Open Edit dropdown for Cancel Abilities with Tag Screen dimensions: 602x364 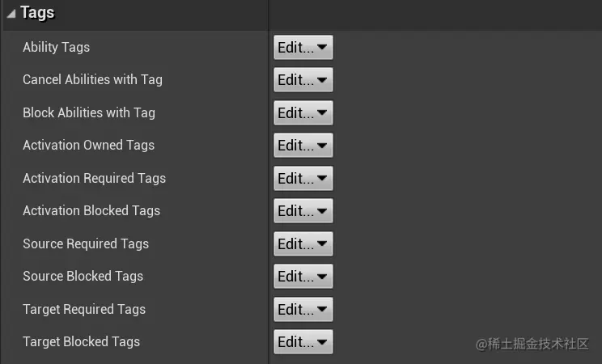(303, 80)
